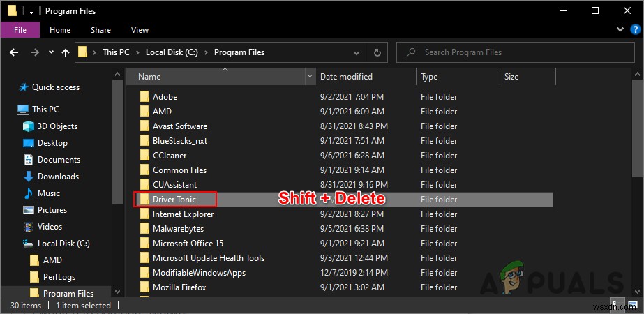Click the Avast Software folder icon
This screenshot has height=314, width=644.
pyautogui.click(x=144, y=126)
